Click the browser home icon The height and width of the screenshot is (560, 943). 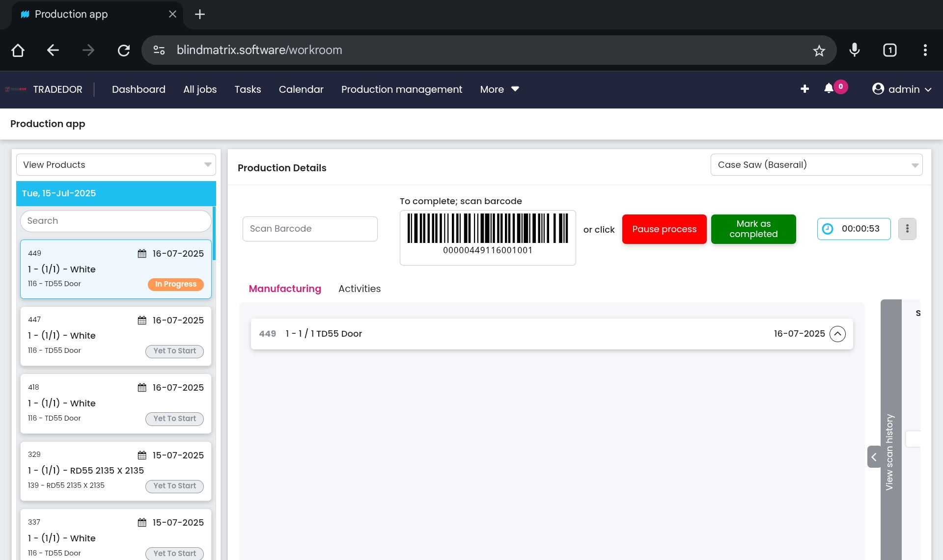(18, 50)
